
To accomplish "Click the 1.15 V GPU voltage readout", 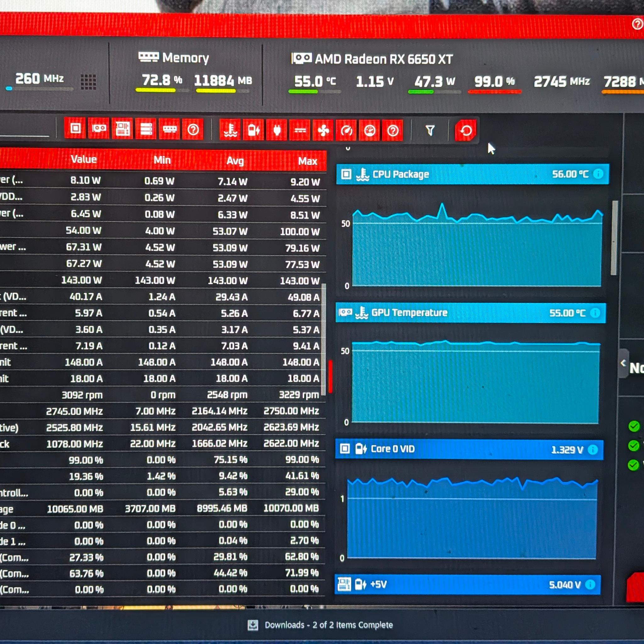I will (375, 82).
